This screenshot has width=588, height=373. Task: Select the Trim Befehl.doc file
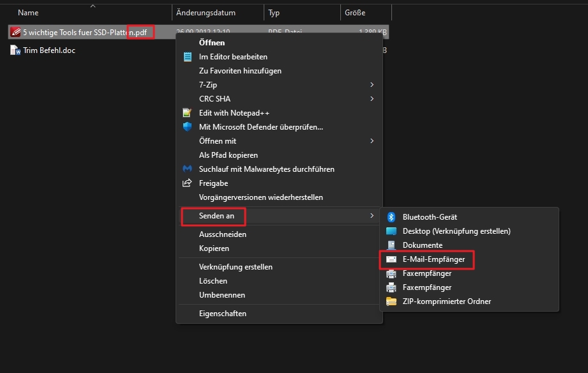pyautogui.click(x=49, y=50)
